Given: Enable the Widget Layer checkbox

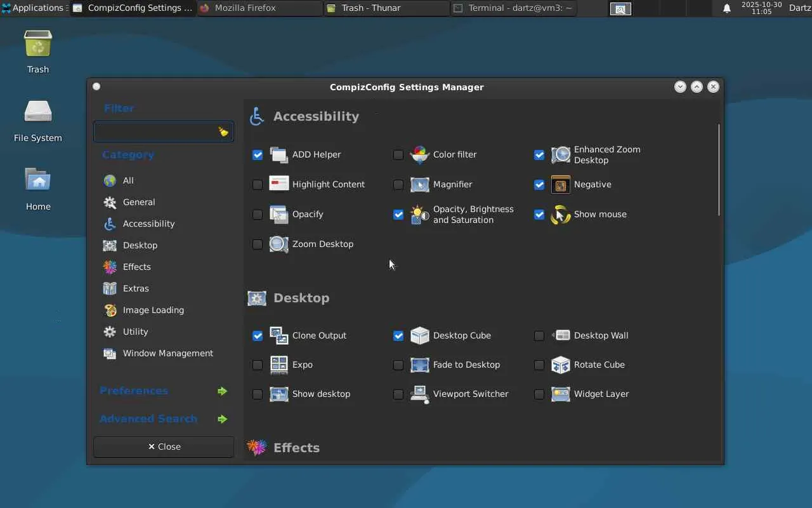Looking at the screenshot, I should coord(539,394).
